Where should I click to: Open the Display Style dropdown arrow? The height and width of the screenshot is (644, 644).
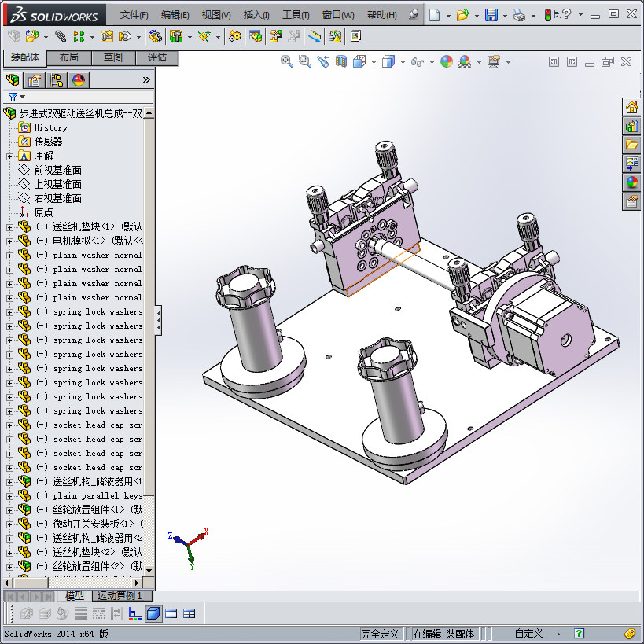403,62
